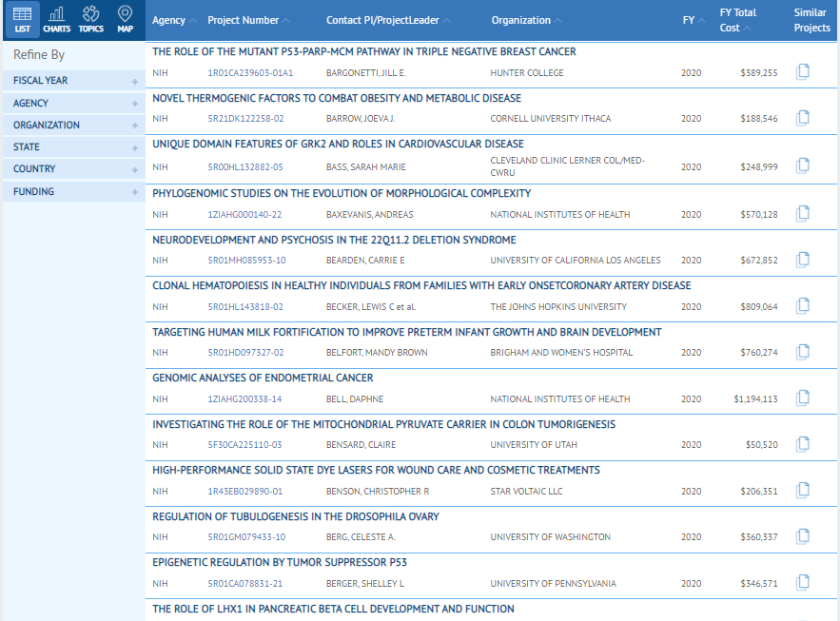Click project number 5R01HL143818-02
Viewport: 840px width, 621px height.
coord(245,307)
